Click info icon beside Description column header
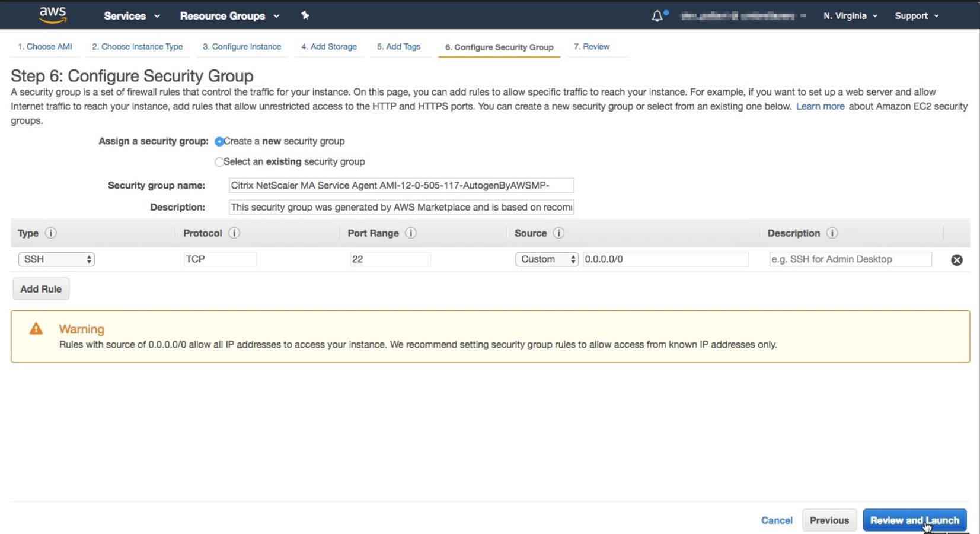Screen dimensions: 980x534 click(x=832, y=233)
